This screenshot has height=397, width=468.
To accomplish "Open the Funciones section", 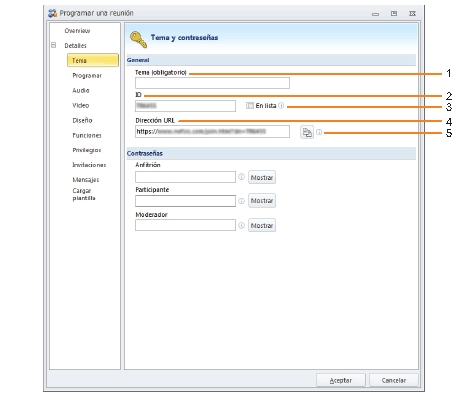I will (x=87, y=135).
